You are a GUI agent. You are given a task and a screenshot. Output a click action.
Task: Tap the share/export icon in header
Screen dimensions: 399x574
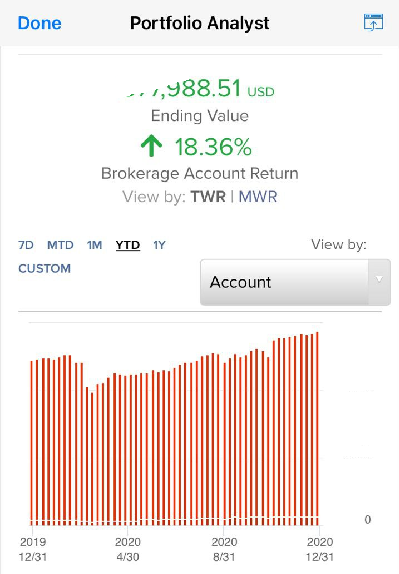tap(373, 23)
